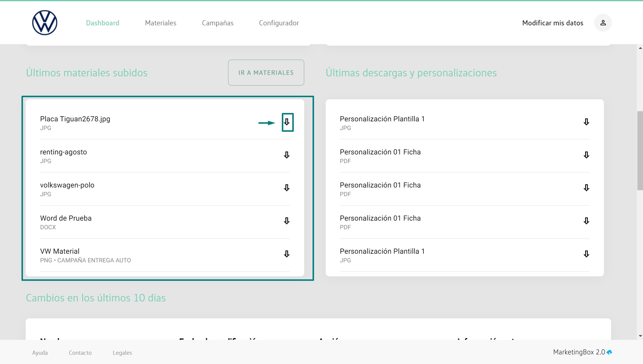643x364 pixels.
Task: Click Modificar mis datos link
Action: pyautogui.click(x=552, y=23)
